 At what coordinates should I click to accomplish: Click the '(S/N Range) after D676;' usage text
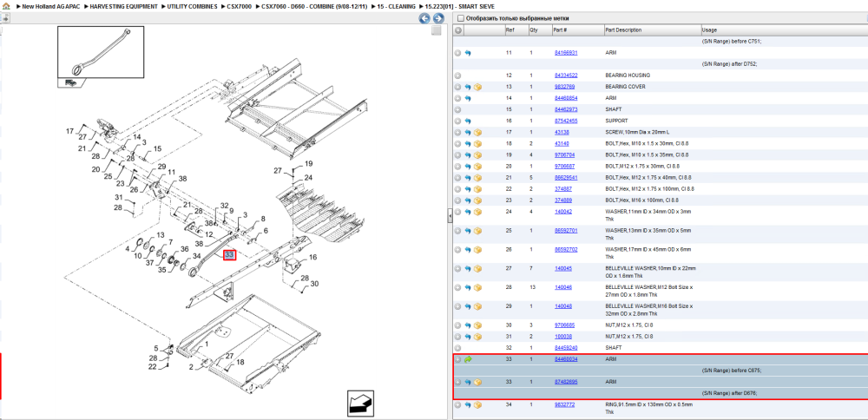(729, 393)
